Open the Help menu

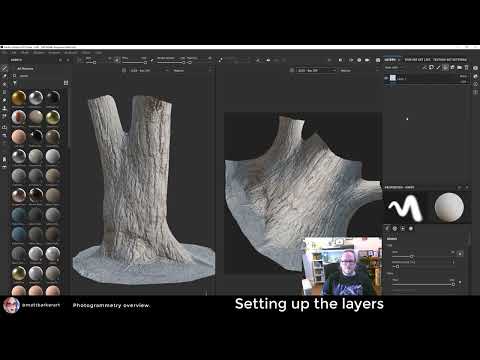pyautogui.click(x=98, y=53)
